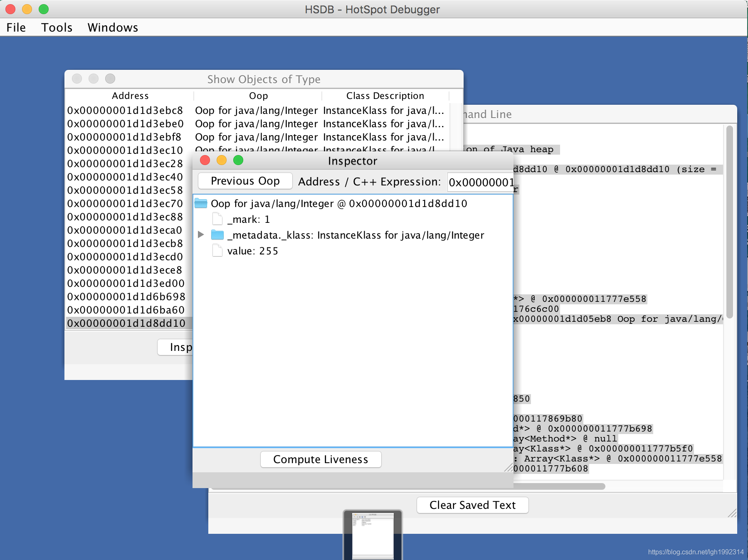Click the Clear Saved Text button
The height and width of the screenshot is (560, 748).
pyautogui.click(x=472, y=505)
